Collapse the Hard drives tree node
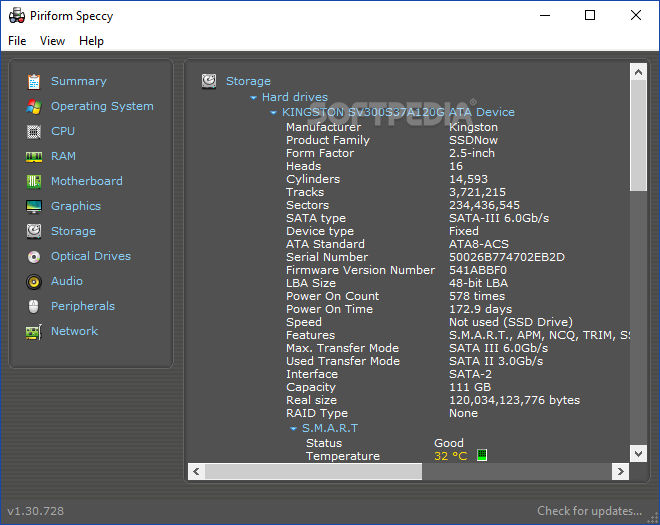The width and height of the screenshot is (660, 525). 253,98
